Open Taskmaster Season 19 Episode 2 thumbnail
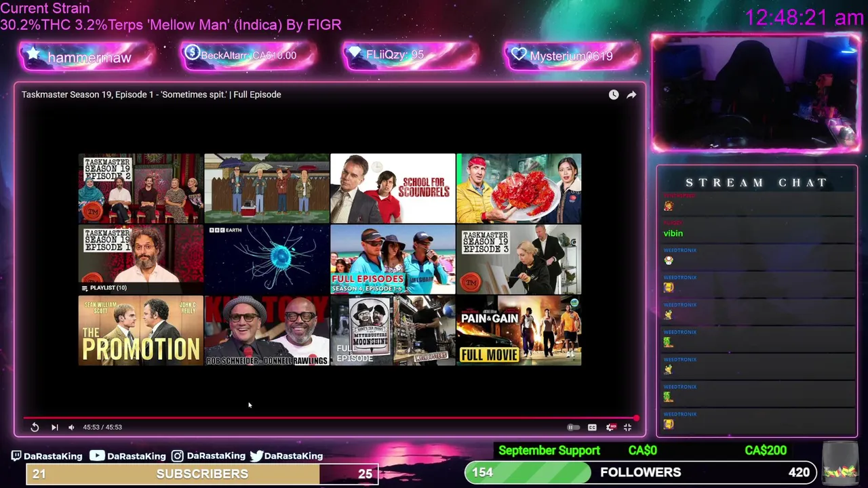The height and width of the screenshot is (488, 868). (141, 188)
